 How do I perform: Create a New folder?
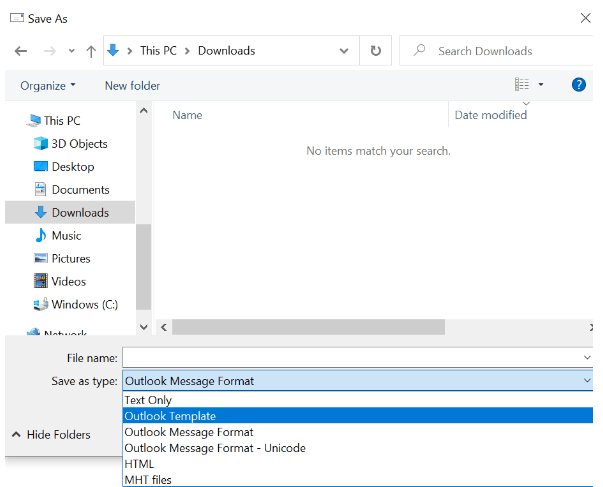click(132, 86)
